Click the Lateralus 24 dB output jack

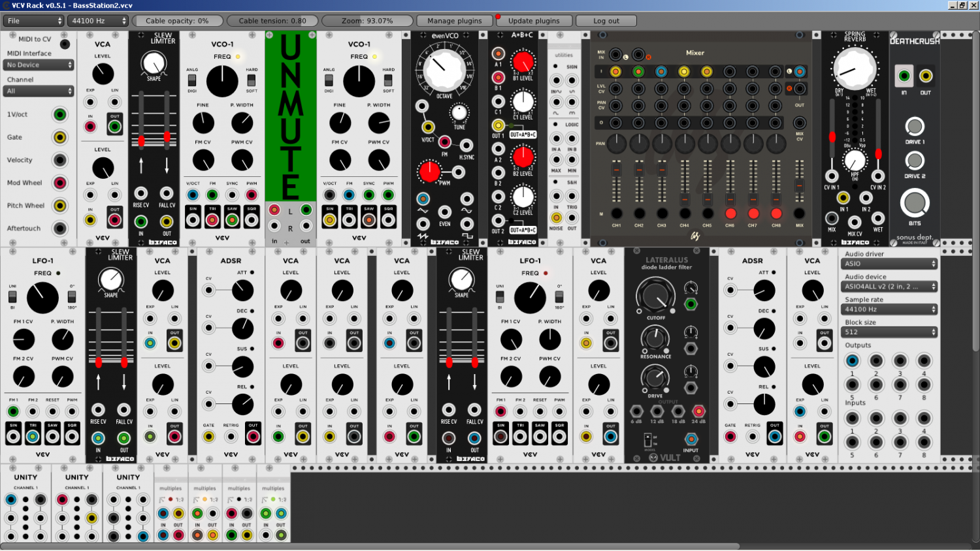(x=698, y=411)
